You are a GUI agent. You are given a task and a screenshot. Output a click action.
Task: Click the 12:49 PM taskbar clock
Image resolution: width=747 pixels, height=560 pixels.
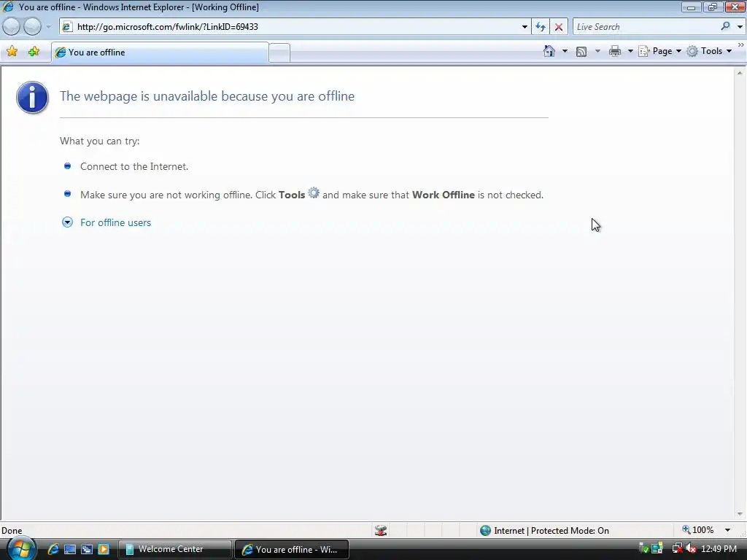(x=719, y=549)
